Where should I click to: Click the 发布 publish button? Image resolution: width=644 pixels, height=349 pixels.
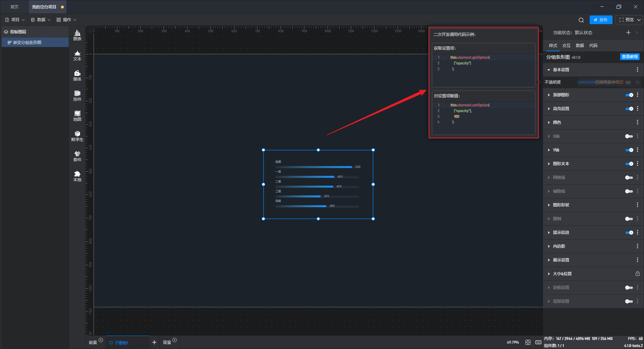(x=601, y=20)
